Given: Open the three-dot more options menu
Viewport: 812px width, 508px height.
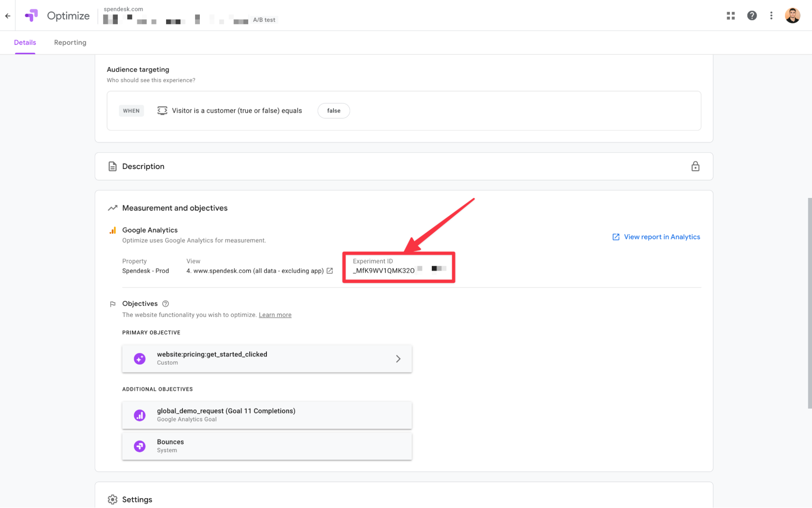Looking at the screenshot, I should pyautogui.click(x=771, y=16).
